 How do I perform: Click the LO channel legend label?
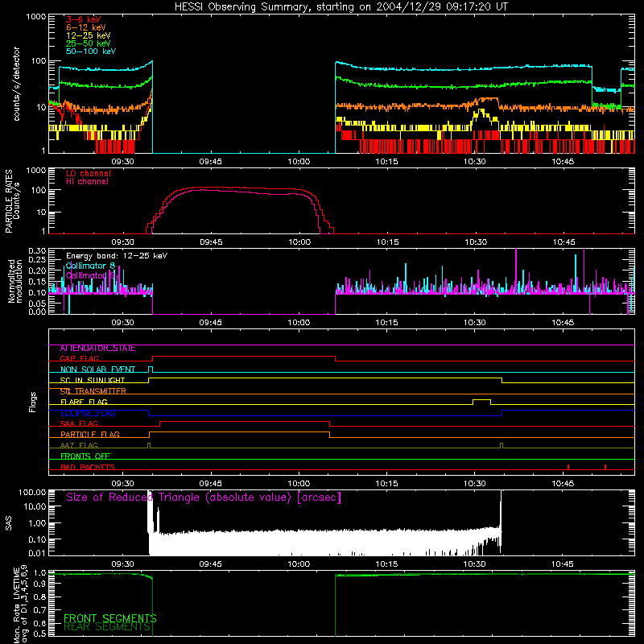[x=89, y=173]
